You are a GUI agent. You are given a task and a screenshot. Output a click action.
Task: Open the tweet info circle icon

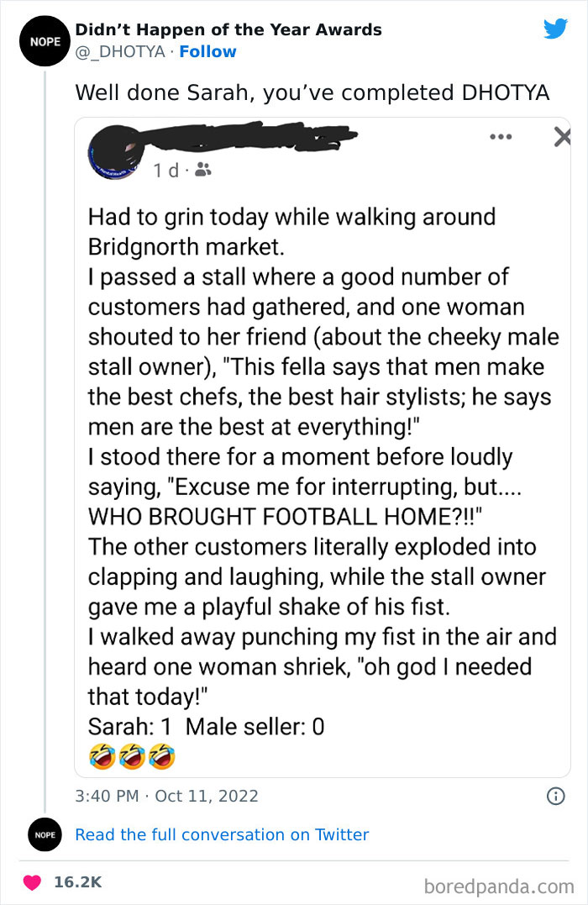point(555,796)
